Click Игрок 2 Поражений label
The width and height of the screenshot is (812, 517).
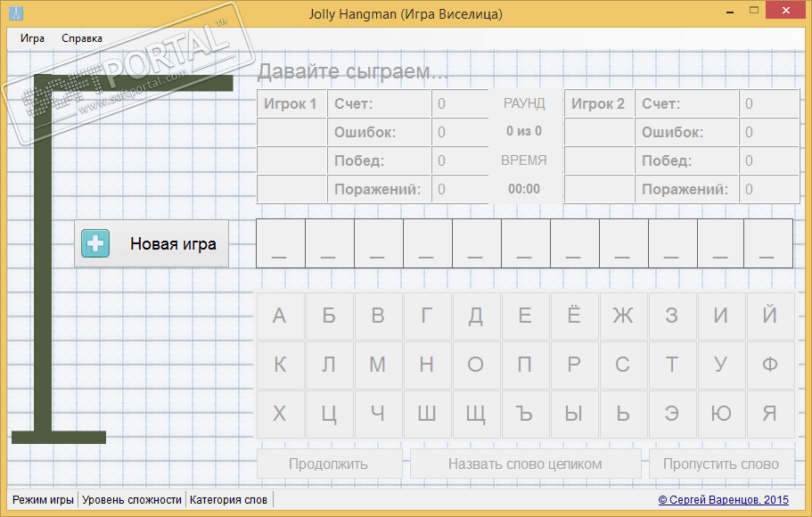686,189
